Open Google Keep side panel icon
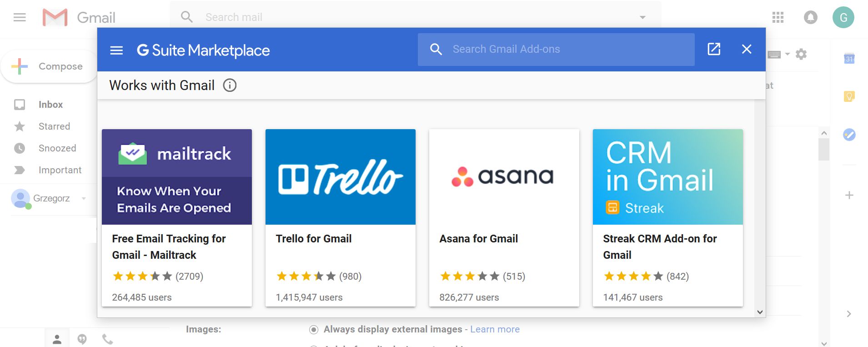The height and width of the screenshot is (347, 868). [x=849, y=96]
